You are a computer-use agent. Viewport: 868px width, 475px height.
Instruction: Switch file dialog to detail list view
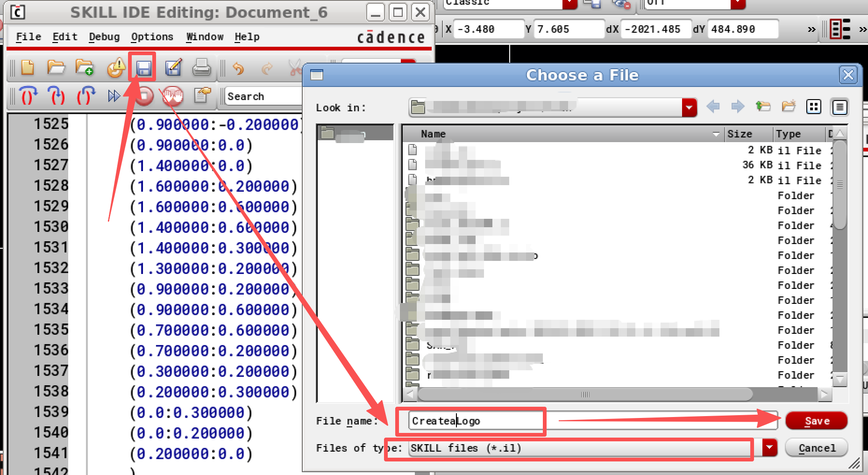[840, 107]
